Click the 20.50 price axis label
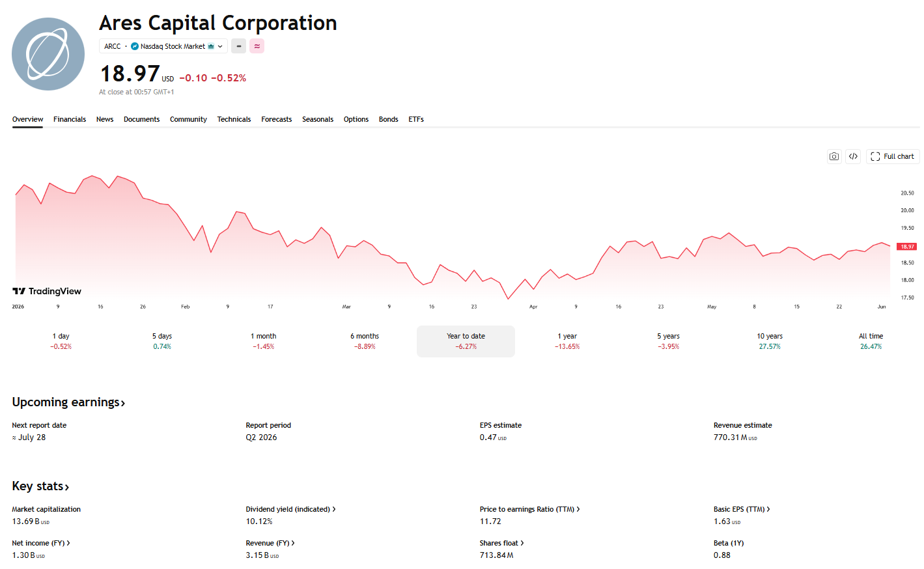The width and height of the screenshot is (924, 569). (x=907, y=193)
